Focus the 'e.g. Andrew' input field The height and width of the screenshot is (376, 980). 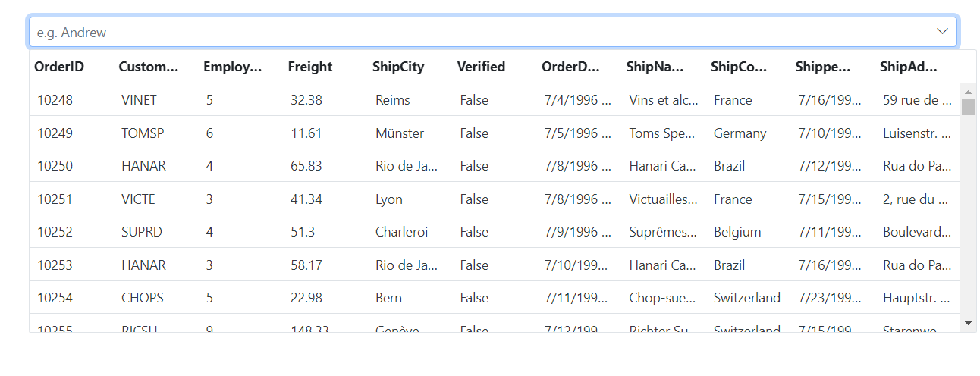(x=479, y=32)
